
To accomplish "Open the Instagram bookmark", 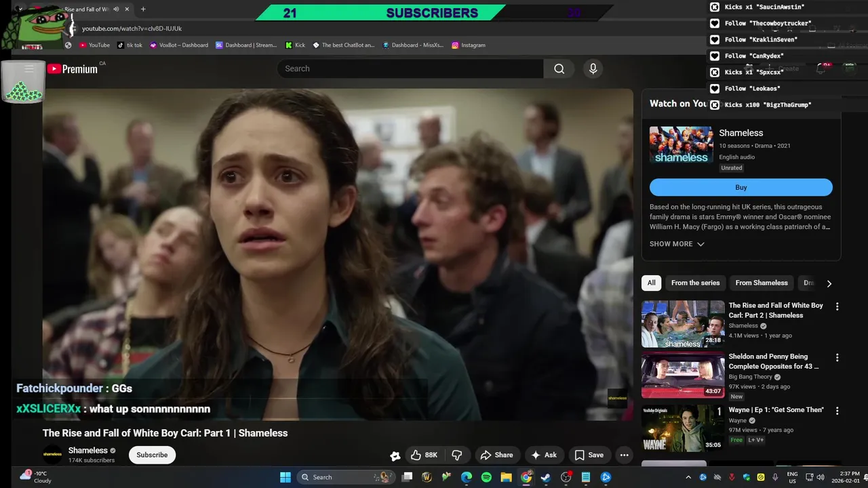I will [468, 45].
